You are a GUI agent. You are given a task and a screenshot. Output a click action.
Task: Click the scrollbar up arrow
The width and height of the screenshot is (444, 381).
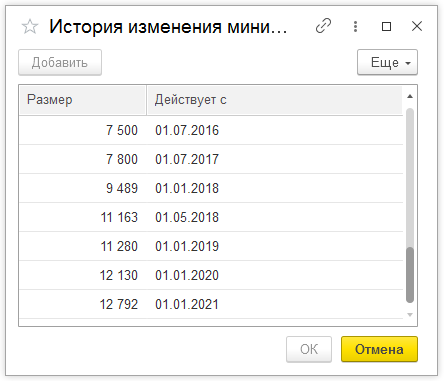(410, 96)
